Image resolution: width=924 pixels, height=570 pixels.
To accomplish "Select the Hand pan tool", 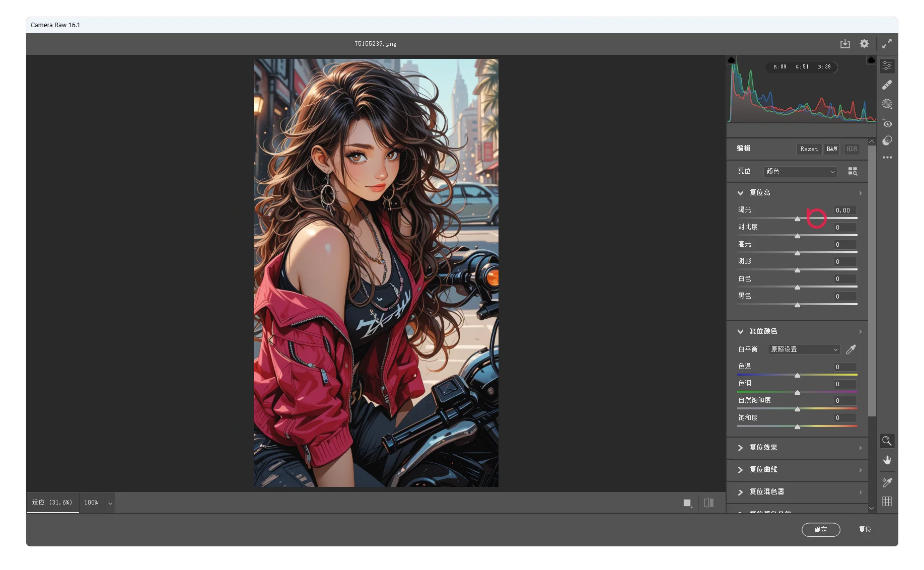I will [887, 460].
